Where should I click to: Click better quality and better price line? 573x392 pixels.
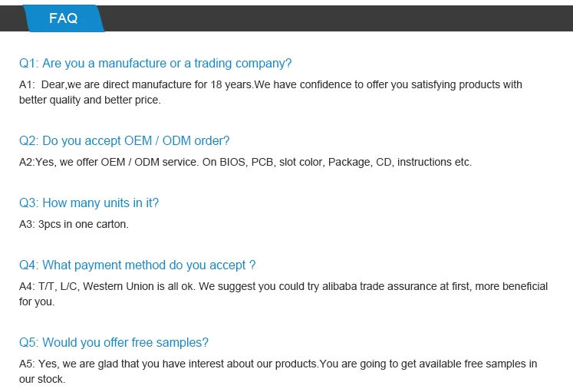(90, 100)
